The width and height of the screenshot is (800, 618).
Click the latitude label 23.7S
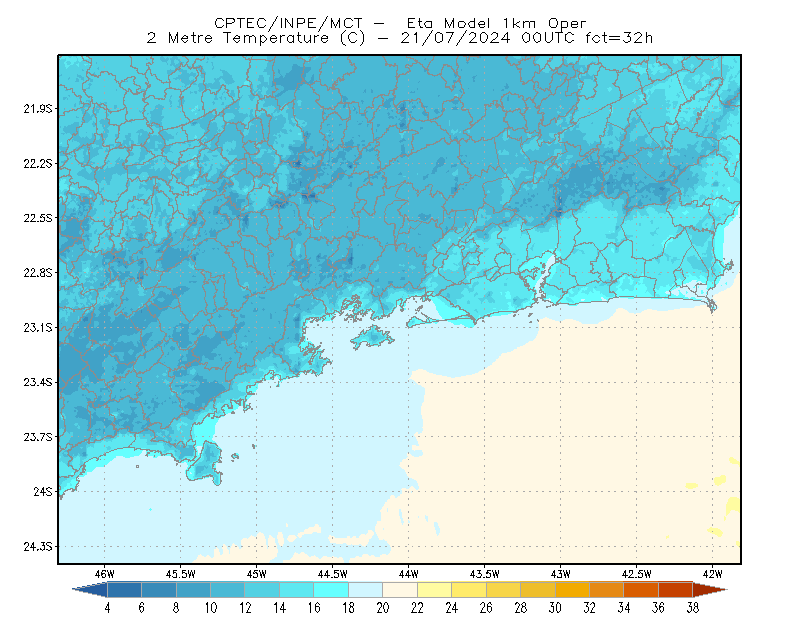(38, 437)
